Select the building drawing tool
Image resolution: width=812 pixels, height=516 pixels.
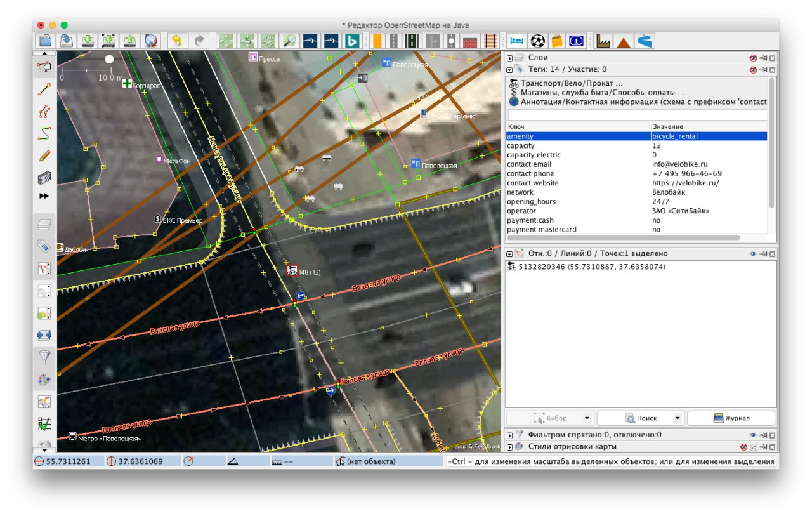tap(44, 178)
